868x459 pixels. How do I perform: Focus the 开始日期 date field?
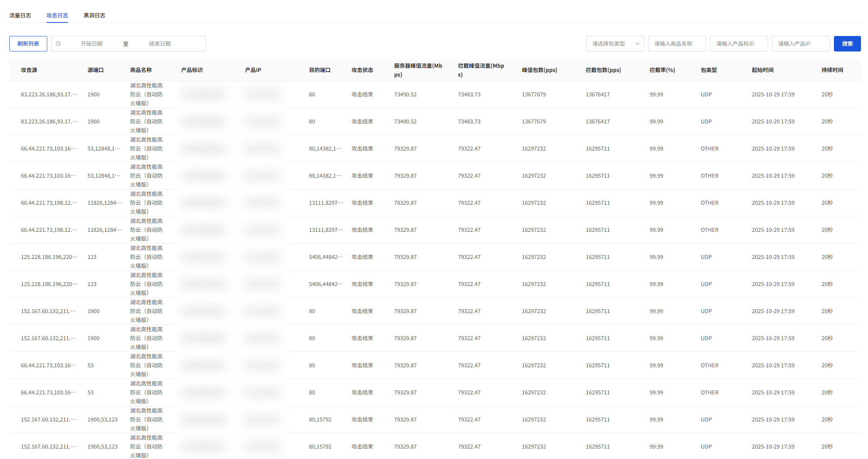tap(92, 44)
